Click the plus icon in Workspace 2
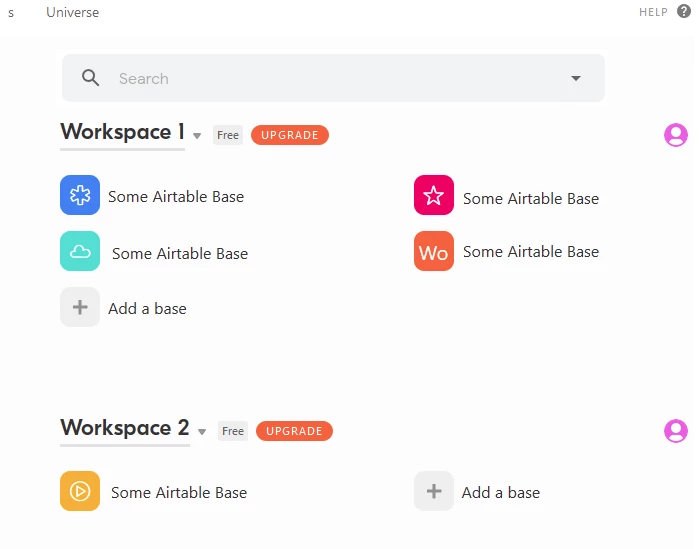This screenshot has height=549, width=699. pyautogui.click(x=434, y=491)
